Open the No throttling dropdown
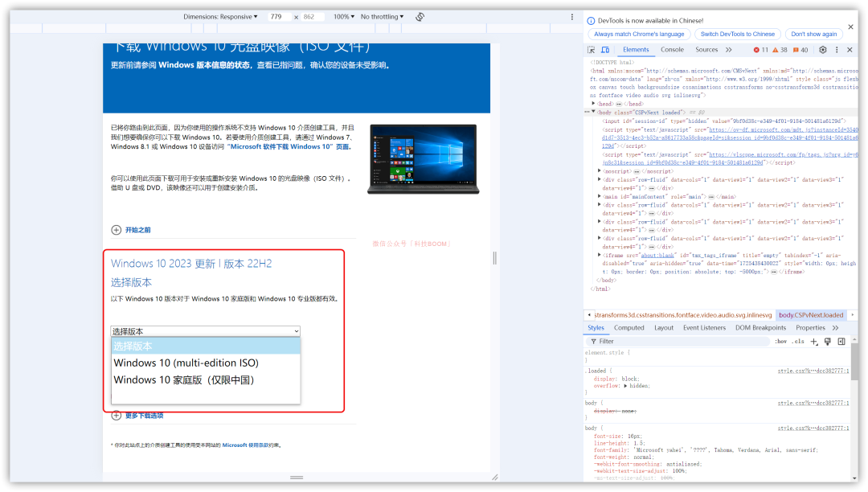 (382, 17)
